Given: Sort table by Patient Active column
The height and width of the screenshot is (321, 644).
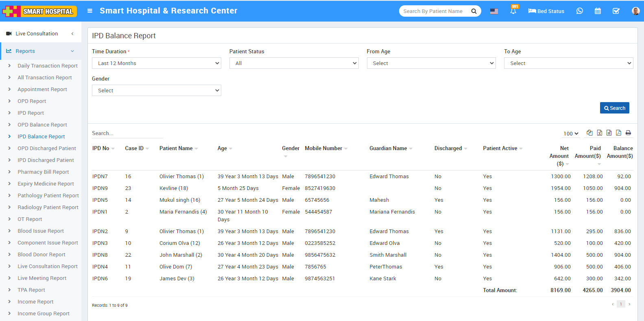Looking at the screenshot, I should 503,148.
